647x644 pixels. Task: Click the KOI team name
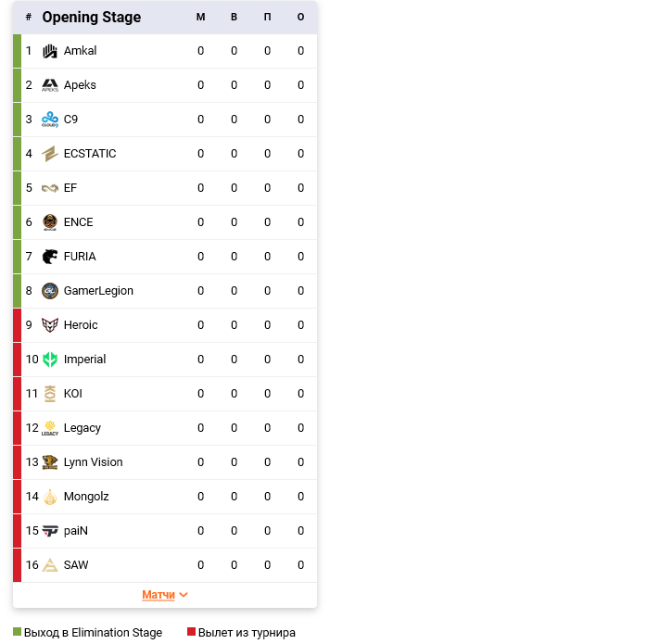73,394
